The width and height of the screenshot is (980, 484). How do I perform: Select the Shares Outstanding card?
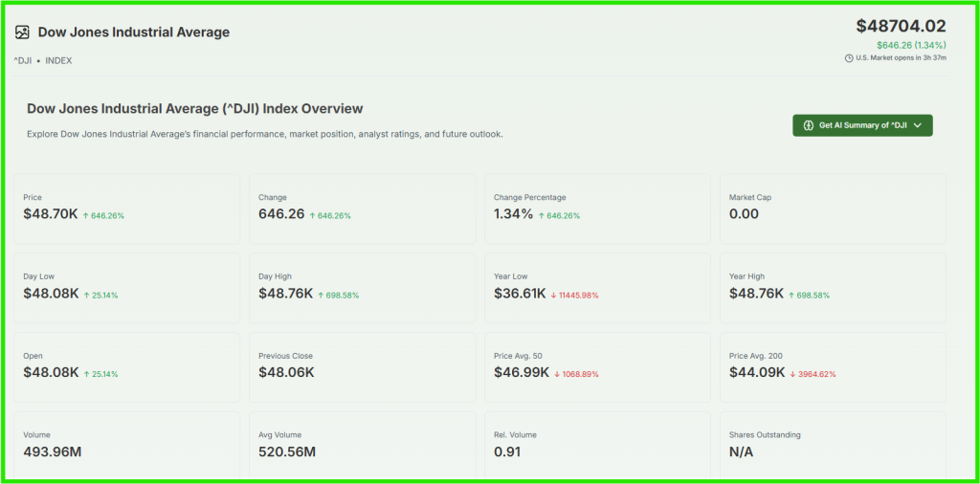pos(833,445)
